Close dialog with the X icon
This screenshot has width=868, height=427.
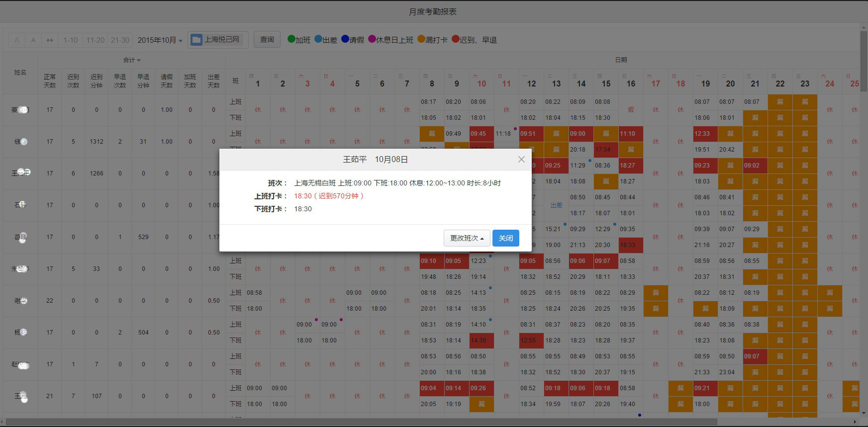[521, 159]
